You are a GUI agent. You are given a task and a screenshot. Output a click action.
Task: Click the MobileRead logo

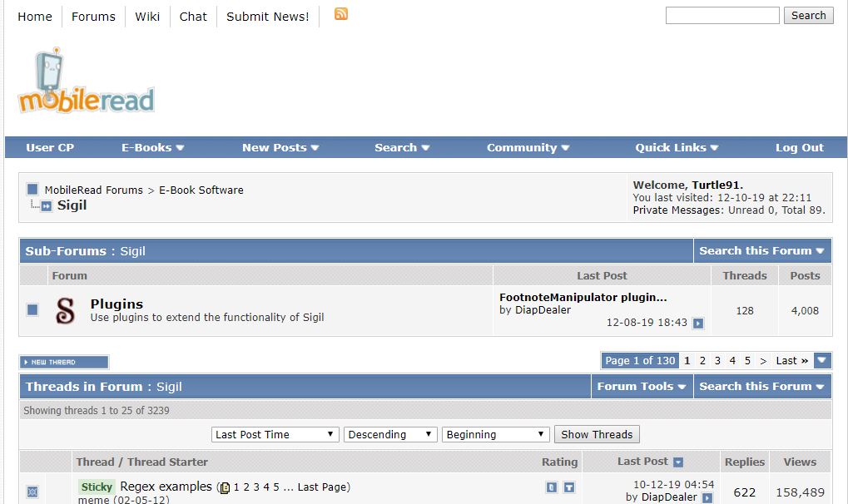pos(87,80)
